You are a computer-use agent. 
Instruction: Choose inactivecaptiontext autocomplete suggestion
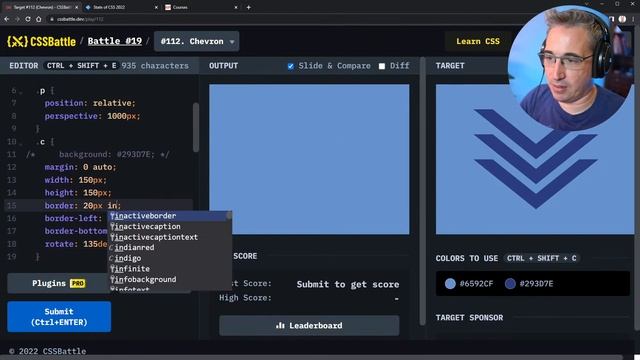[x=169, y=237]
